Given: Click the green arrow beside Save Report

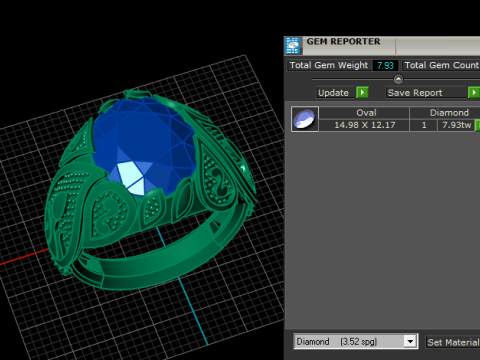Looking at the screenshot, I should point(474,92).
